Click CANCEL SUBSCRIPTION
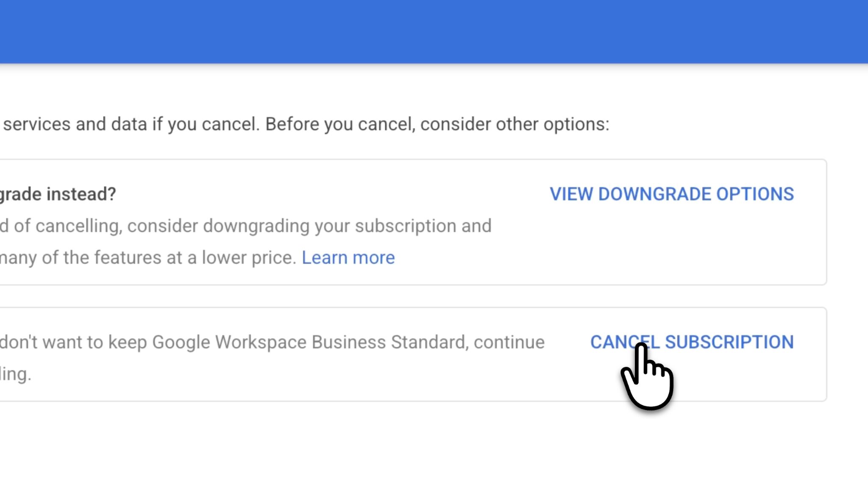Viewport: 868px width, 488px height. pos(692,342)
